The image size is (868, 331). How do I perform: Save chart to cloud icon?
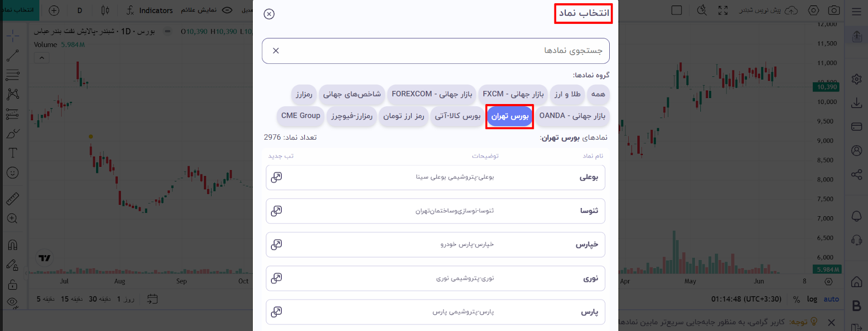tap(792, 10)
